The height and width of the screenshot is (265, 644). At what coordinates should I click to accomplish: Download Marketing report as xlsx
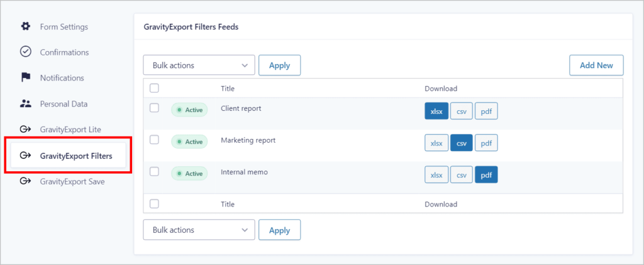click(x=436, y=143)
